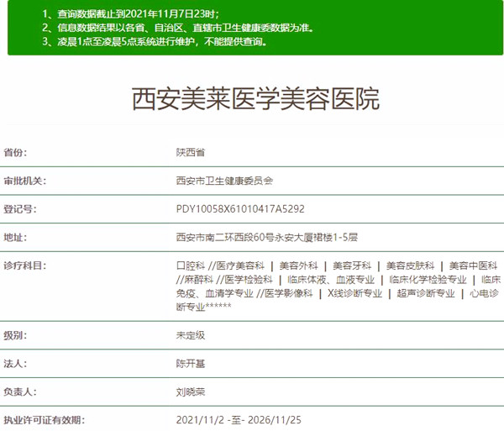Viewport: 504px width, 431px height.
Task: Click the 登记号 field label
Action: [20, 209]
